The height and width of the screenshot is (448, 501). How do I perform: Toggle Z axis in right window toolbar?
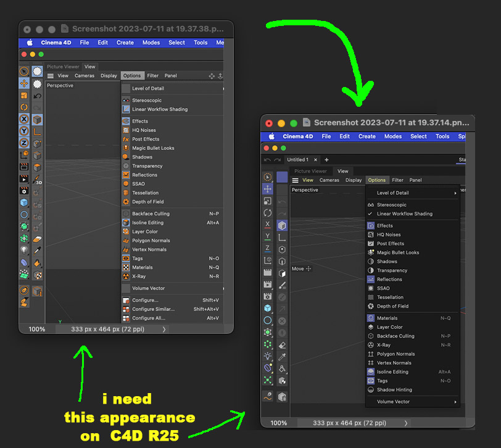point(267,248)
